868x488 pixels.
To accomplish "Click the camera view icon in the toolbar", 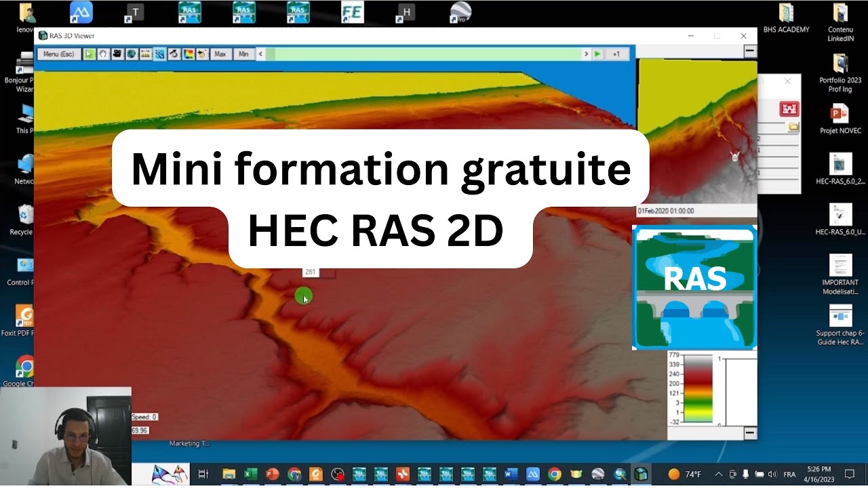I will click(117, 54).
